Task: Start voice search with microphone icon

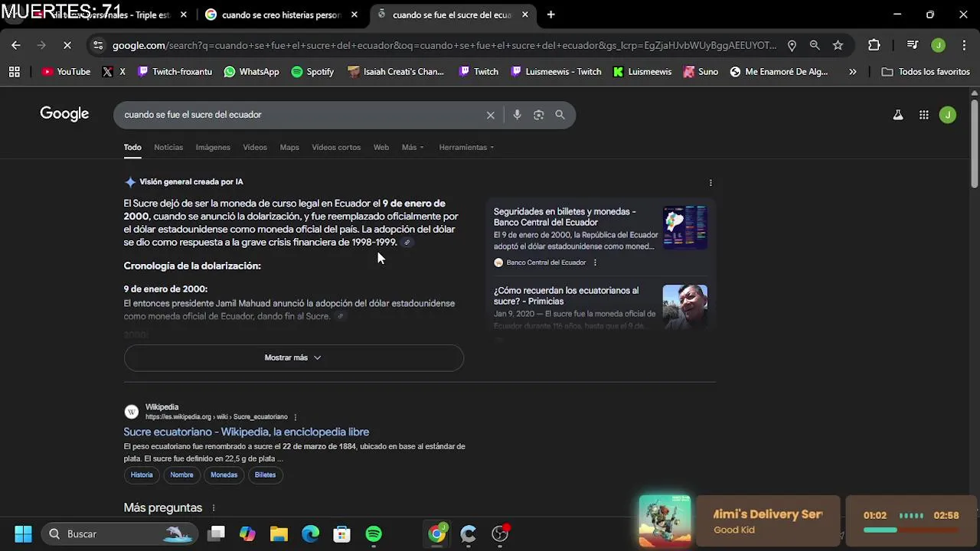Action: [518, 115]
